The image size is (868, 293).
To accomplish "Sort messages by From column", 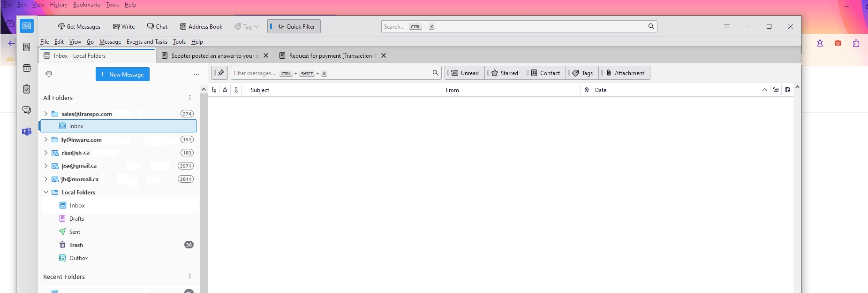I will (512, 90).
